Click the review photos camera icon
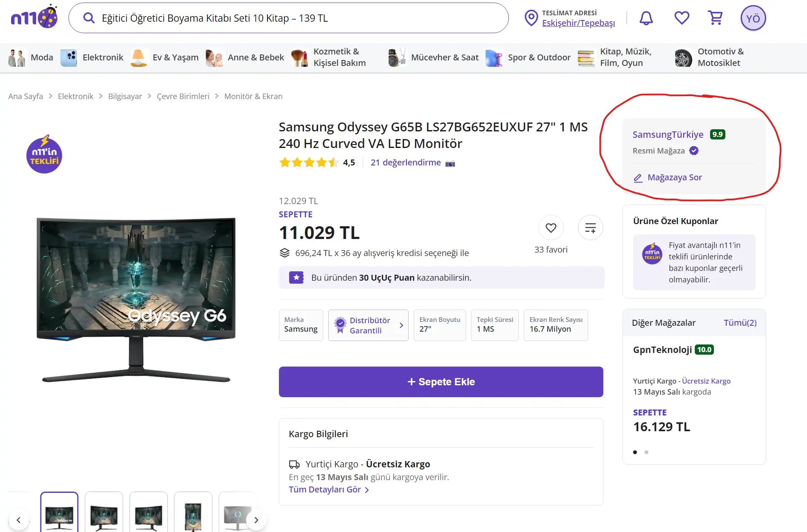The image size is (807, 532). 450,163
